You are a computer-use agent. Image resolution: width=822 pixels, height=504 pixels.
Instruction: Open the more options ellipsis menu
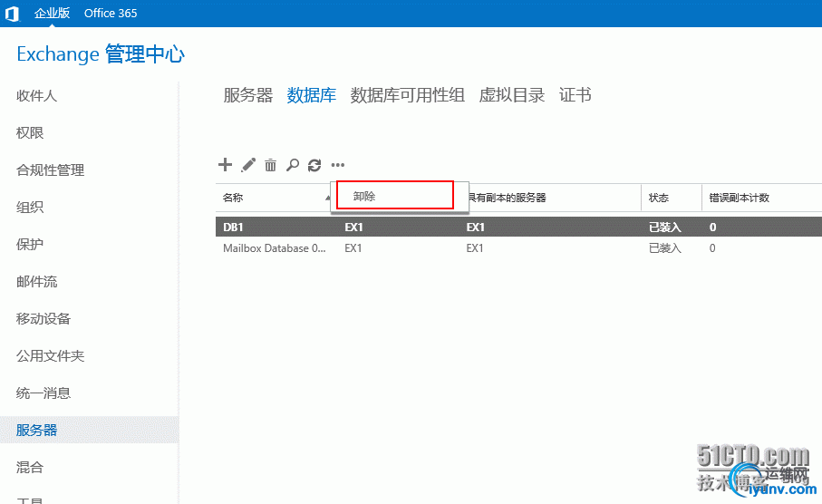coord(338,165)
